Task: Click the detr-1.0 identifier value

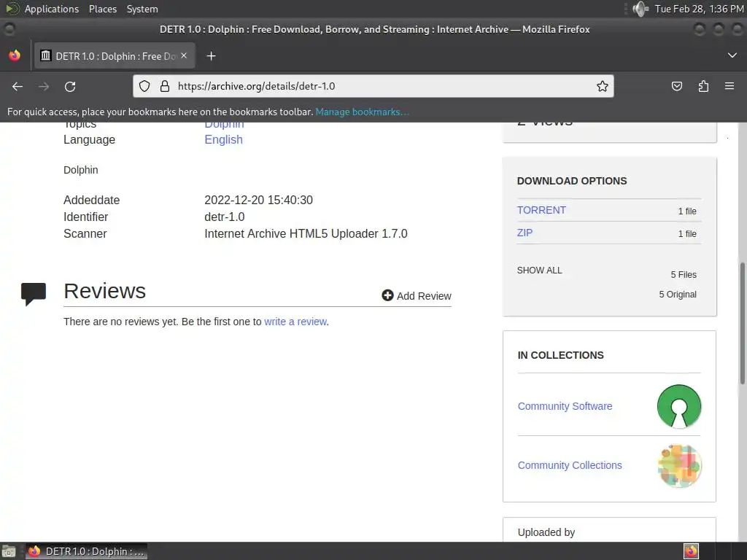Action: click(225, 217)
